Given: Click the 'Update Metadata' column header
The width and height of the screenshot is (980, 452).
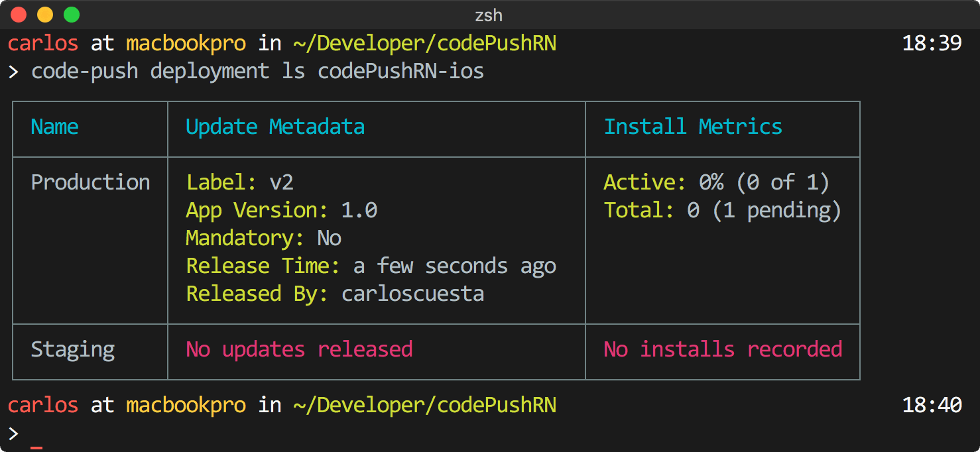Looking at the screenshot, I should coord(275,127).
